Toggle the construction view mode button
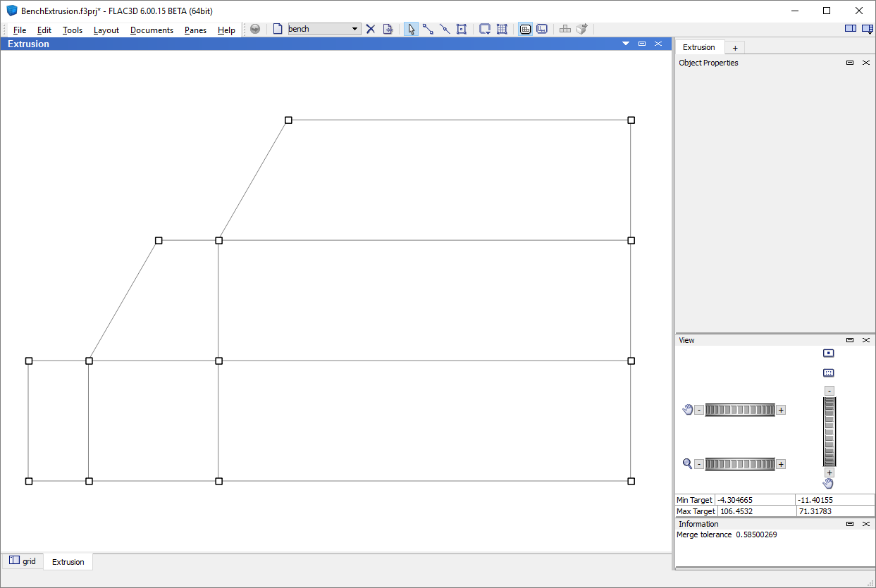The width and height of the screenshot is (876, 588). point(525,29)
